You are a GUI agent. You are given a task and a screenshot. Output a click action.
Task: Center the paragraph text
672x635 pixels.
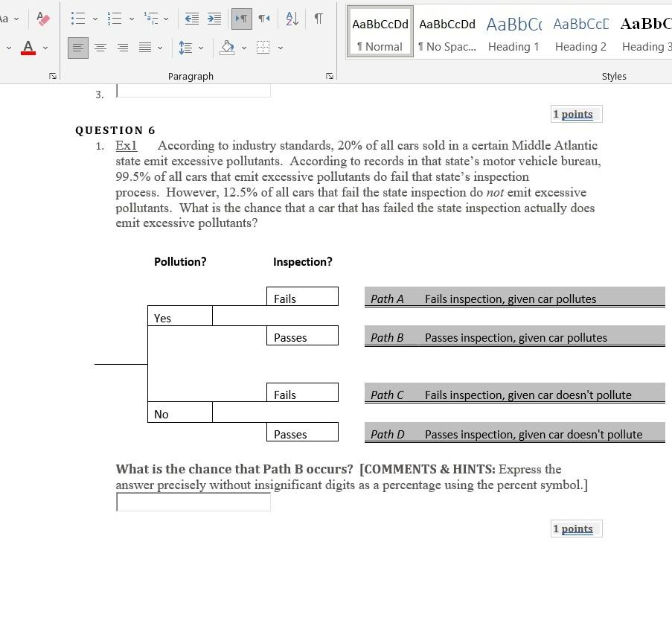[x=100, y=48]
